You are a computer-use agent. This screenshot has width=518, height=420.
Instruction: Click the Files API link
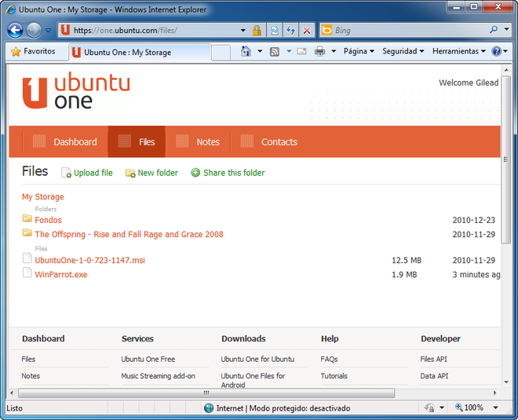(x=434, y=360)
